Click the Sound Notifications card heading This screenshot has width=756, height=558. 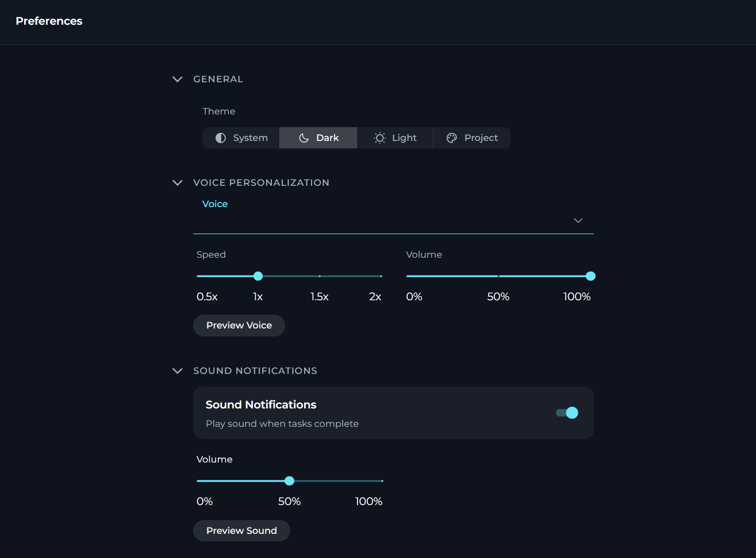(x=261, y=405)
